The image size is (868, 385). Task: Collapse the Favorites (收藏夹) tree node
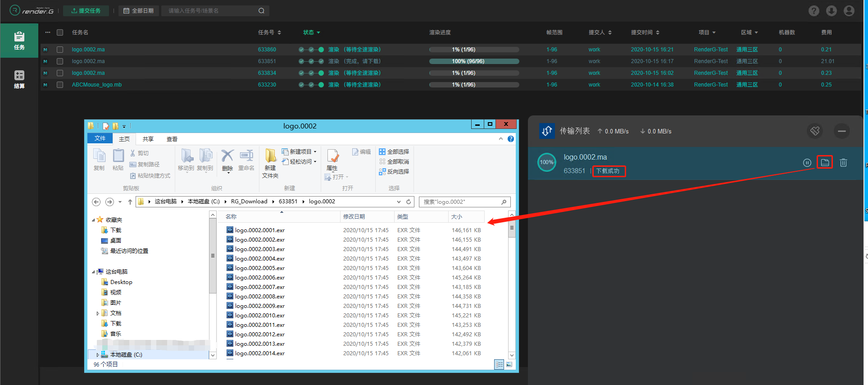coord(93,220)
